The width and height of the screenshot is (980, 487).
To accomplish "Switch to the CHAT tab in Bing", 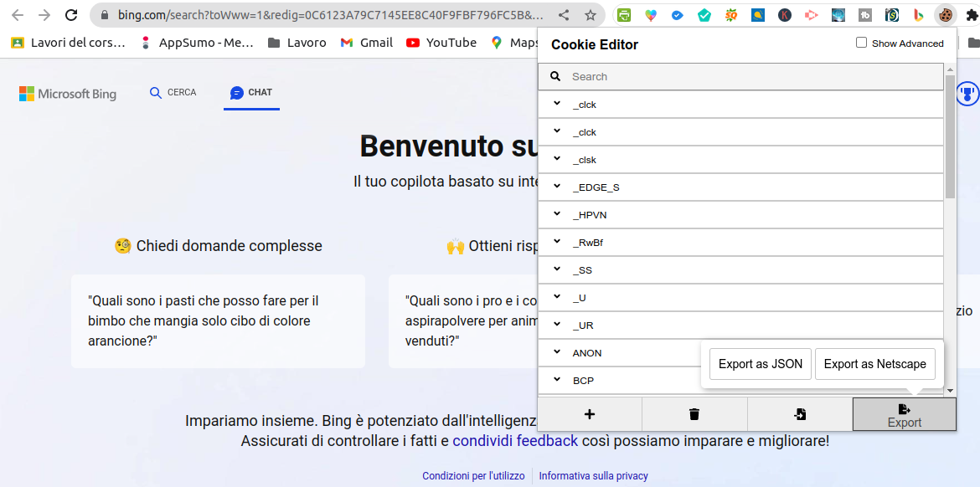I will coord(251,93).
